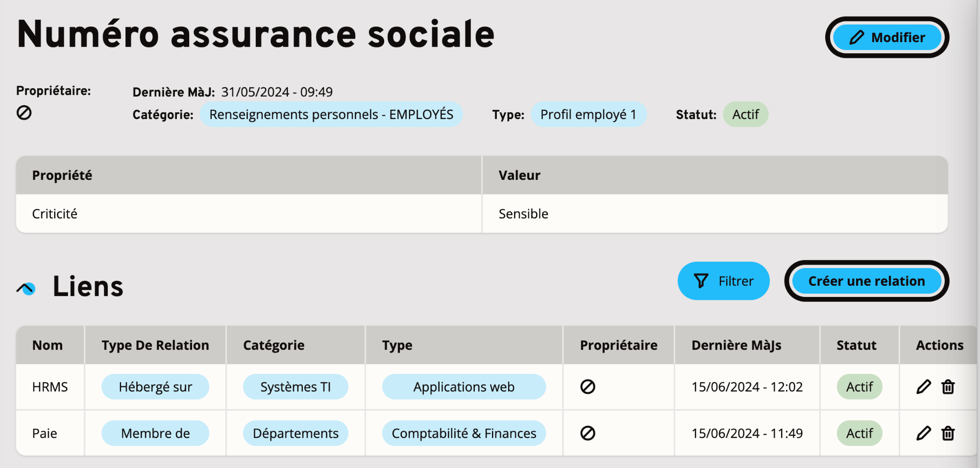Click the Modifier button

click(x=887, y=37)
